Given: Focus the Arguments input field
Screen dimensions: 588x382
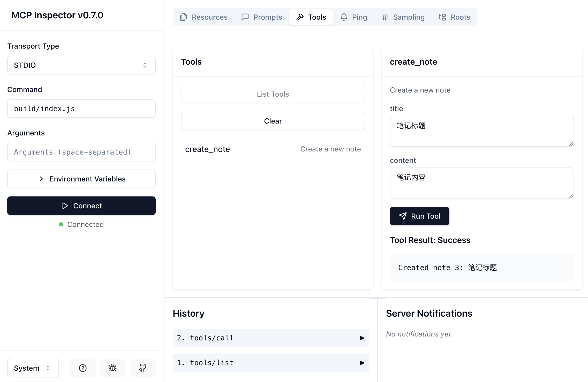Looking at the screenshot, I should tap(81, 152).
